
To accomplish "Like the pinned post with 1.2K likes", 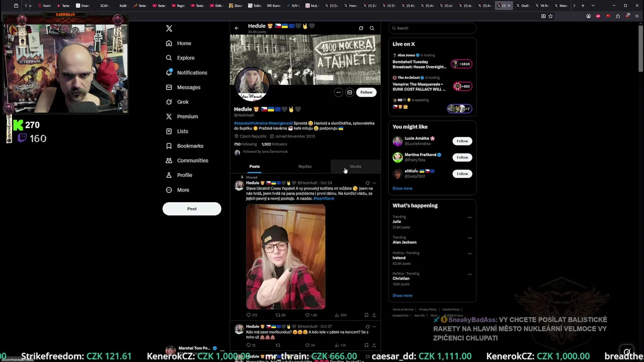I will pos(307,315).
